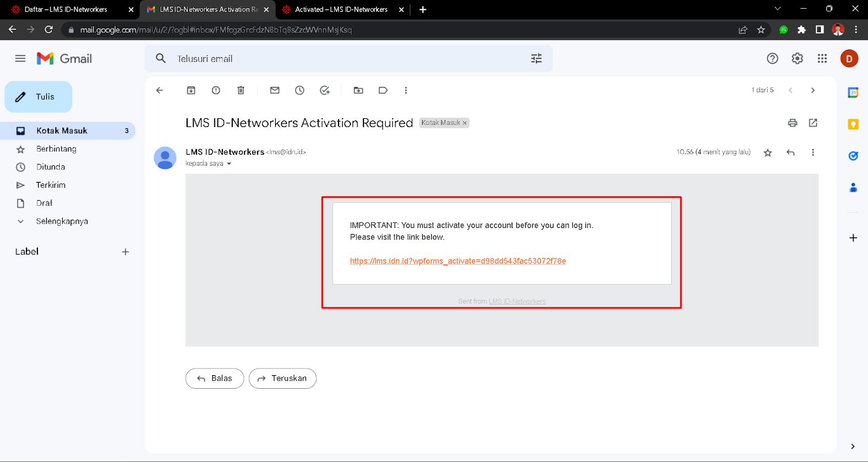Click the Tulis compose button
Image resolution: width=868 pixels, height=462 pixels.
39,97
